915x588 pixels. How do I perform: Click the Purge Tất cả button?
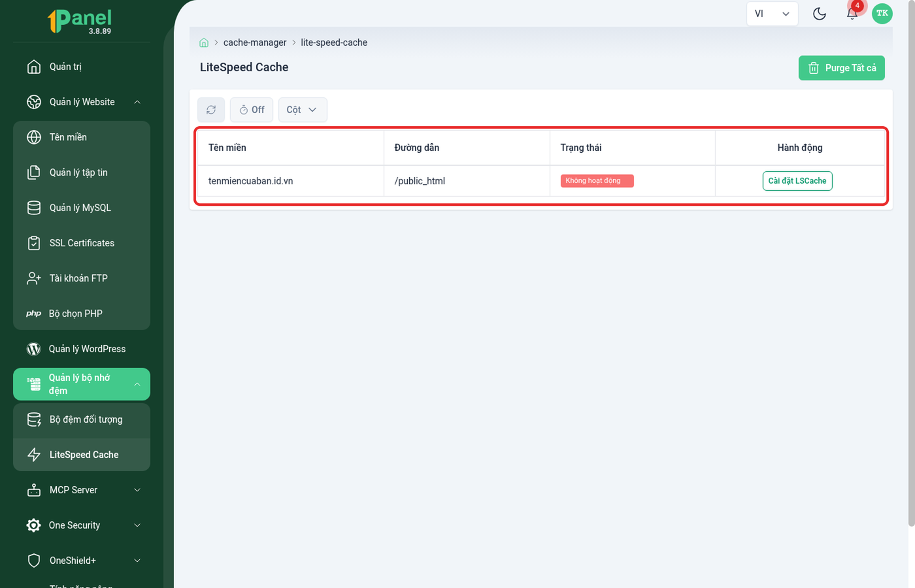(842, 68)
